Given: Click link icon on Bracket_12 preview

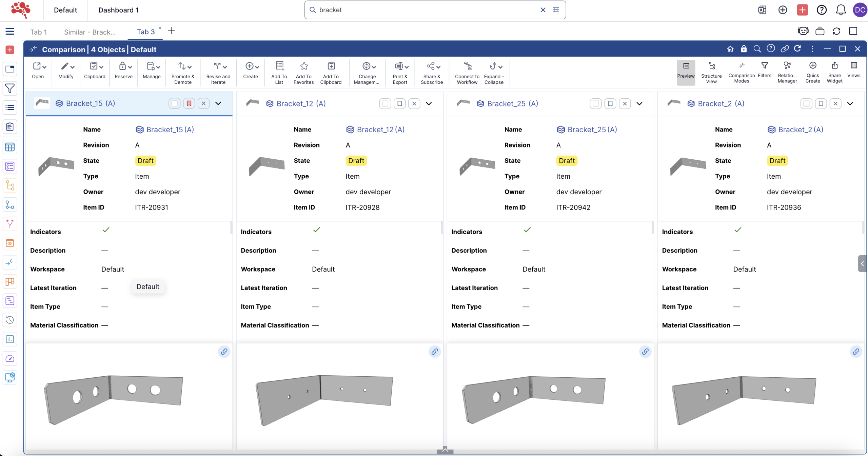Looking at the screenshot, I should click(434, 352).
